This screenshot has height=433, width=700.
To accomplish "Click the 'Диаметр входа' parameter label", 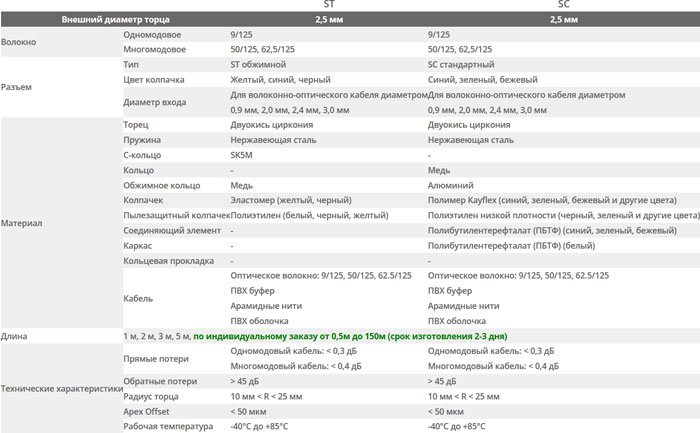I will pyautogui.click(x=154, y=102).
